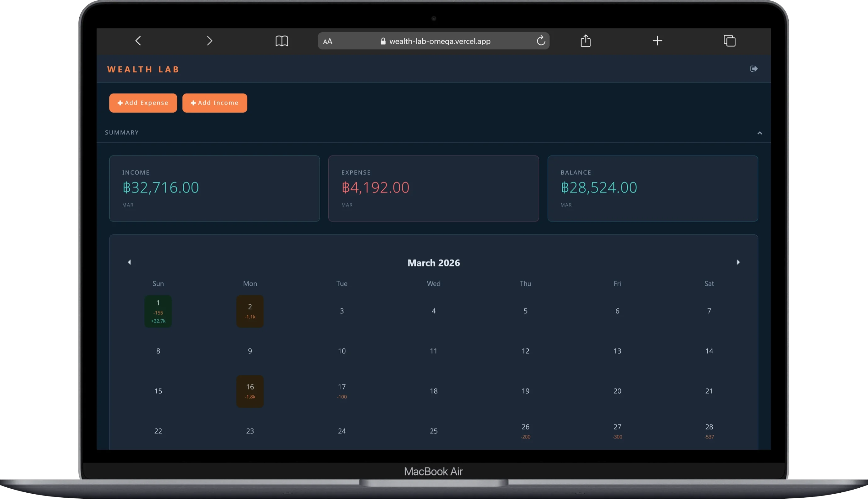
Task: Select March 26 showing -200
Action: pyautogui.click(x=525, y=431)
